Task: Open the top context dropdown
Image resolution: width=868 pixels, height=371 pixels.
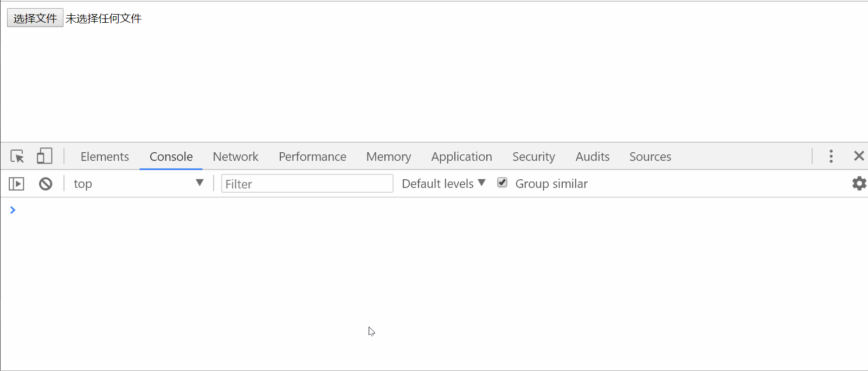Action: [x=138, y=184]
